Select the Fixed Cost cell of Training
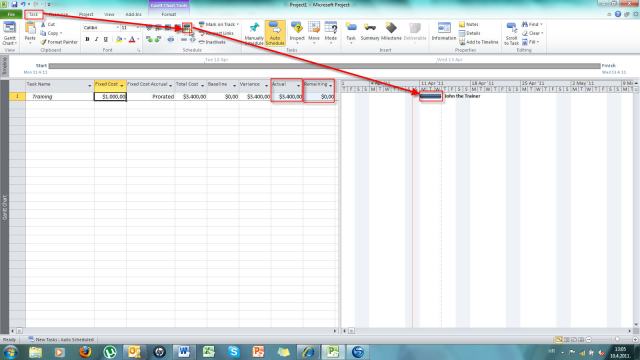The height and width of the screenshot is (360, 640). click(x=110, y=97)
